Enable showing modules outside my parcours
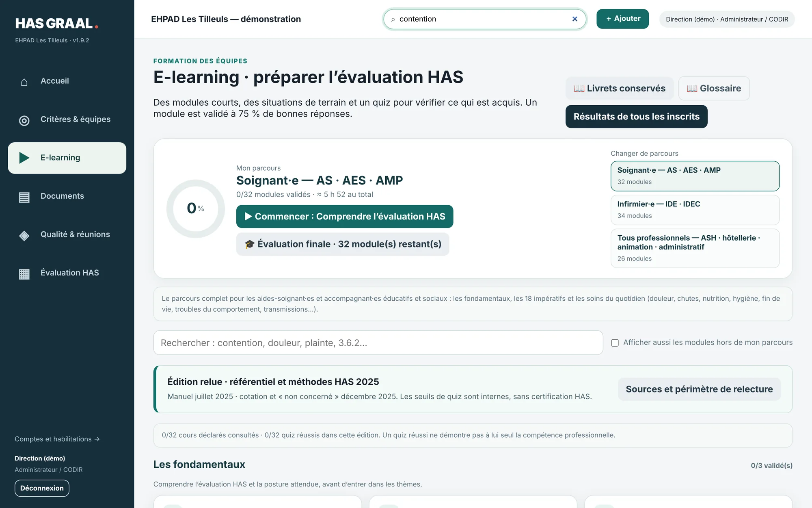 click(615, 343)
